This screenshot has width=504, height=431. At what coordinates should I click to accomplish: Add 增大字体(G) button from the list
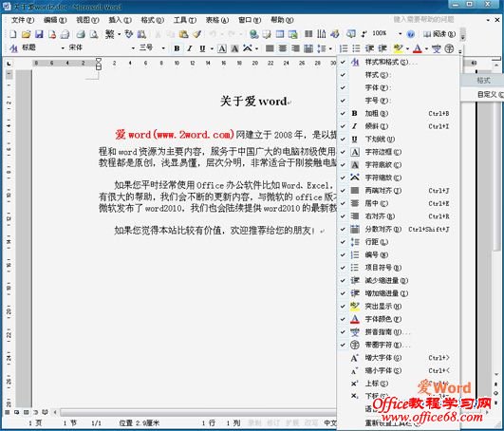pos(398,358)
